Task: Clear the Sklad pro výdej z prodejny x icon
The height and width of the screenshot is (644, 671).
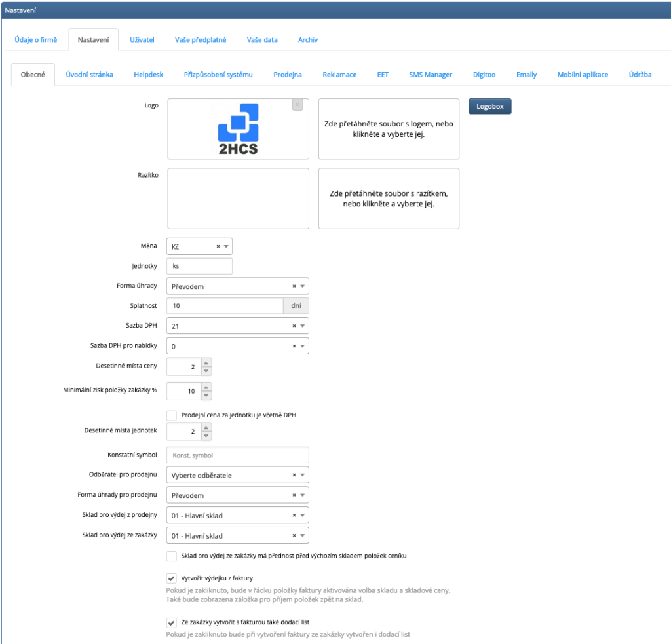Action: pos(294,516)
